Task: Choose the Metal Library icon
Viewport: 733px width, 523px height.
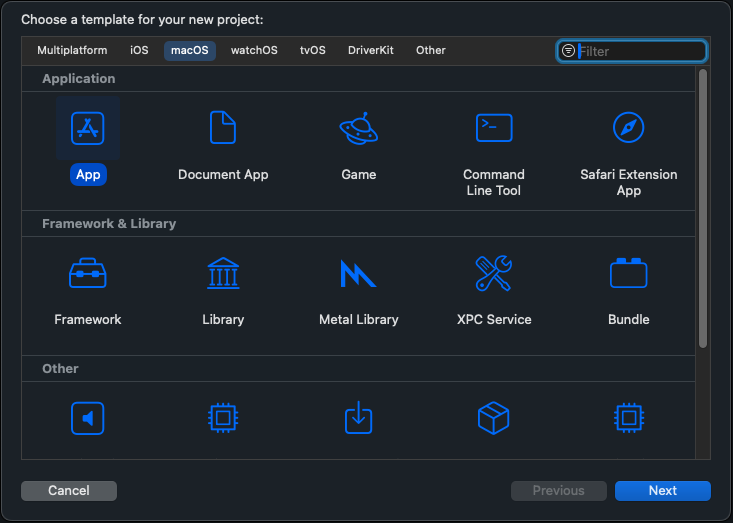Action: click(359, 273)
